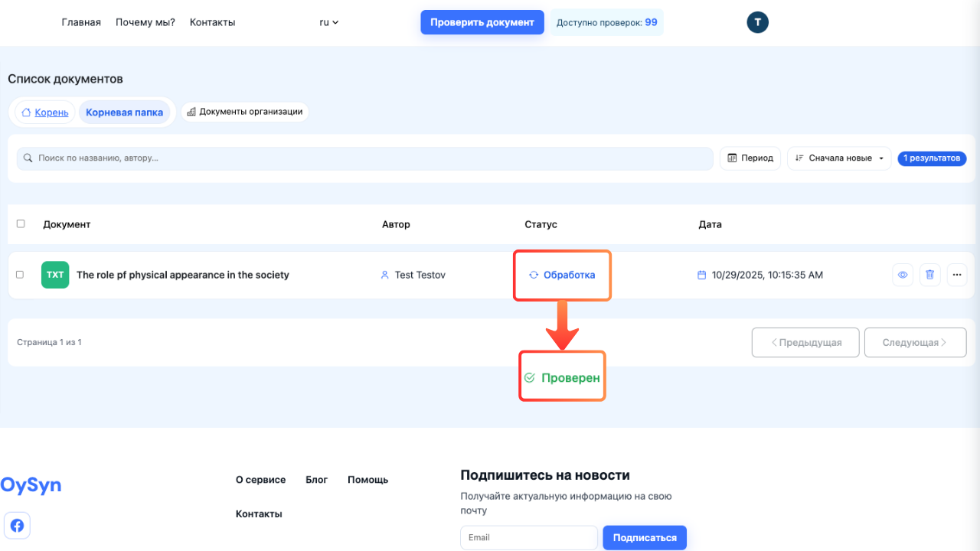Click the TXT file type icon
The height and width of the screenshot is (551, 980).
[55, 274]
